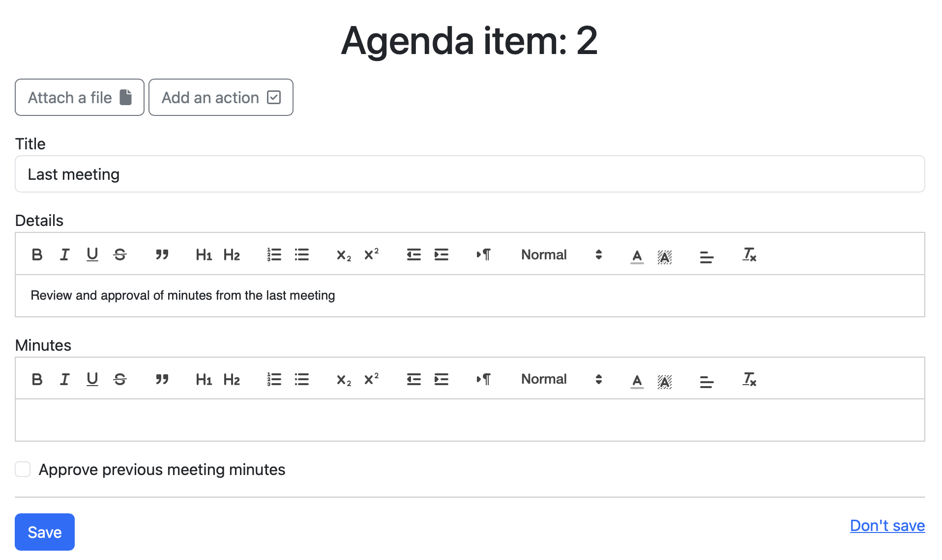Toggle strikethrough in the Minutes toolbar
The width and height of the screenshot is (942, 560).
point(120,379)
